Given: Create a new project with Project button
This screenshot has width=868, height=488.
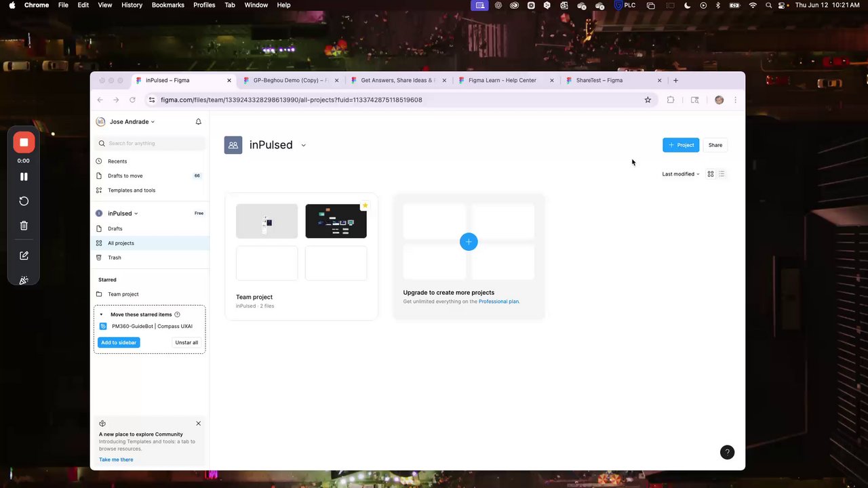Looking at the screenshot, I should 681,145.
